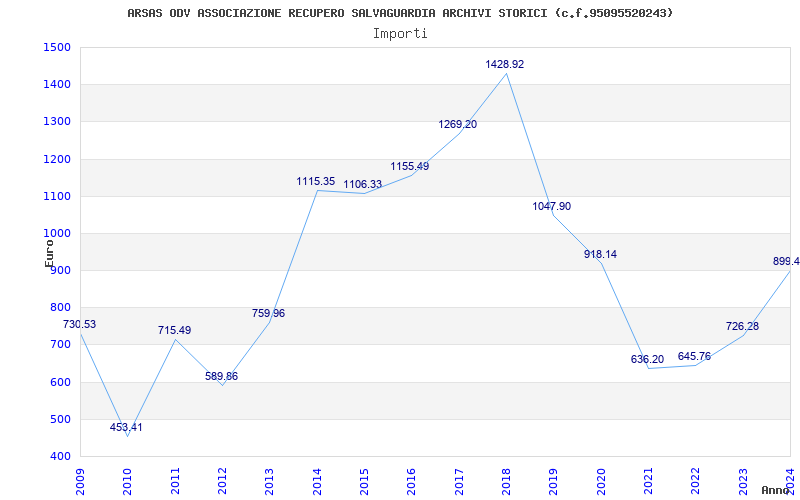Click the 700 y-axis tick label
Screen dimensions: 800x500
point(60,345)
